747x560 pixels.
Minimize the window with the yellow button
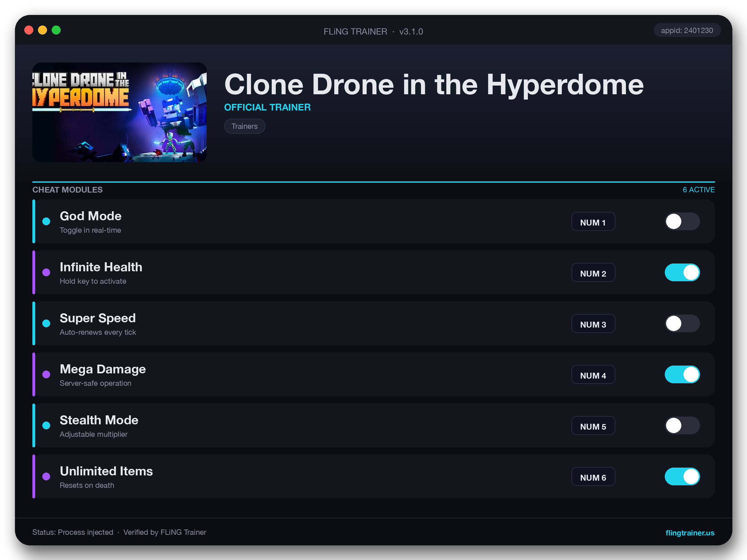coord(43,30)
